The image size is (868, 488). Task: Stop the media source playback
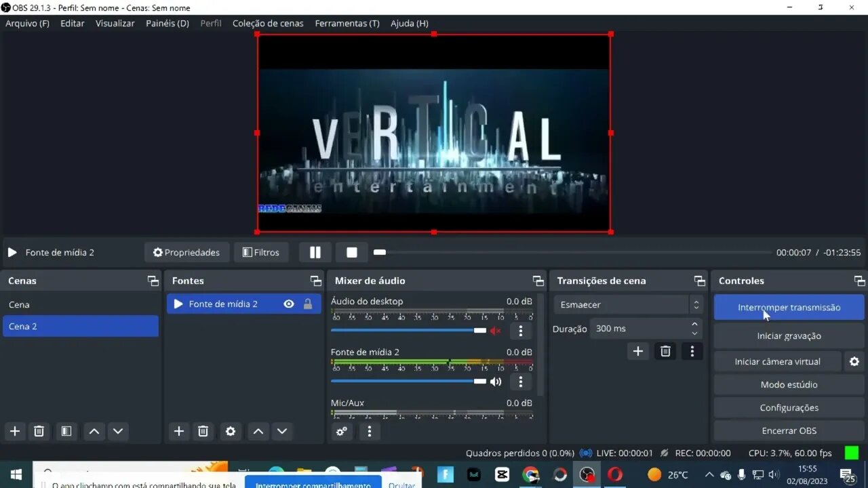point(352,252)
